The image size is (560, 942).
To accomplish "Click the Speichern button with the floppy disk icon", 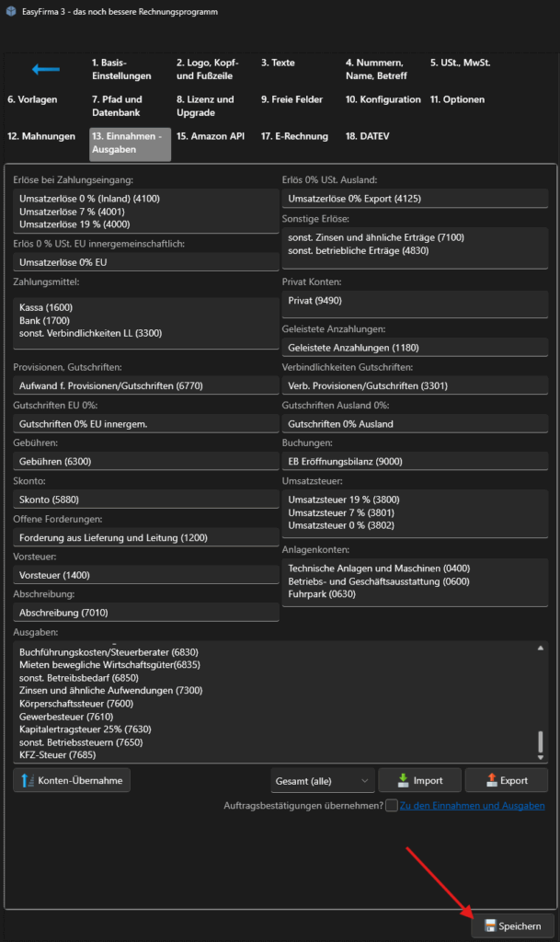I will (x=513, y=925).
